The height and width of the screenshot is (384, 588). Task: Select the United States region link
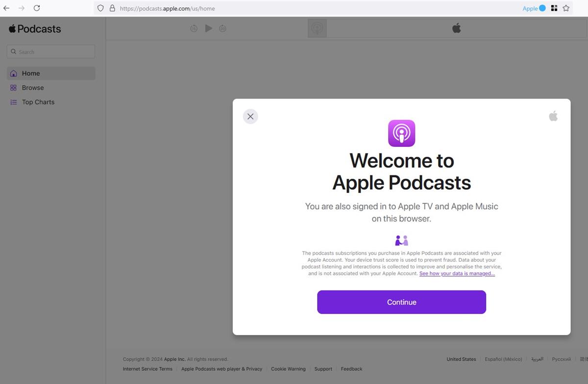click(x=461, y=359)
